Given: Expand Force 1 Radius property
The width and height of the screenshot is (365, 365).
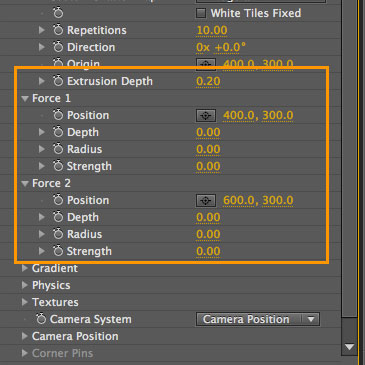Looking at the screenshot, I should coord(42,149).
